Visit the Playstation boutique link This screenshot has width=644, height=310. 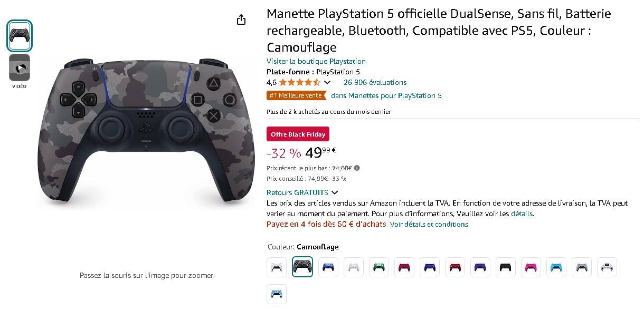(x=316, y=62)
